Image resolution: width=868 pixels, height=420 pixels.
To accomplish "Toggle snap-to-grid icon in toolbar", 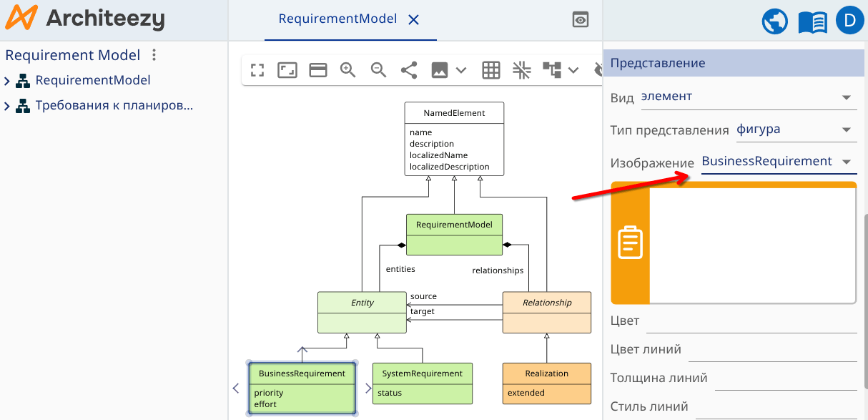I will (521, 70).
